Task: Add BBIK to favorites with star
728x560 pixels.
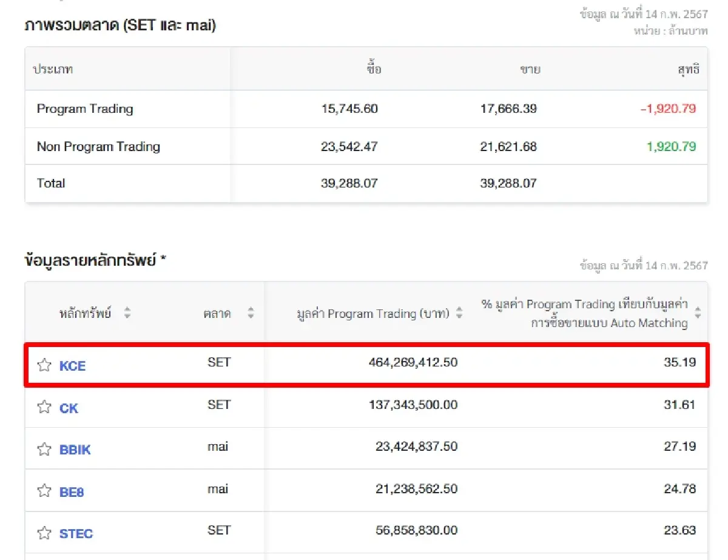Action: click(44, 450)
